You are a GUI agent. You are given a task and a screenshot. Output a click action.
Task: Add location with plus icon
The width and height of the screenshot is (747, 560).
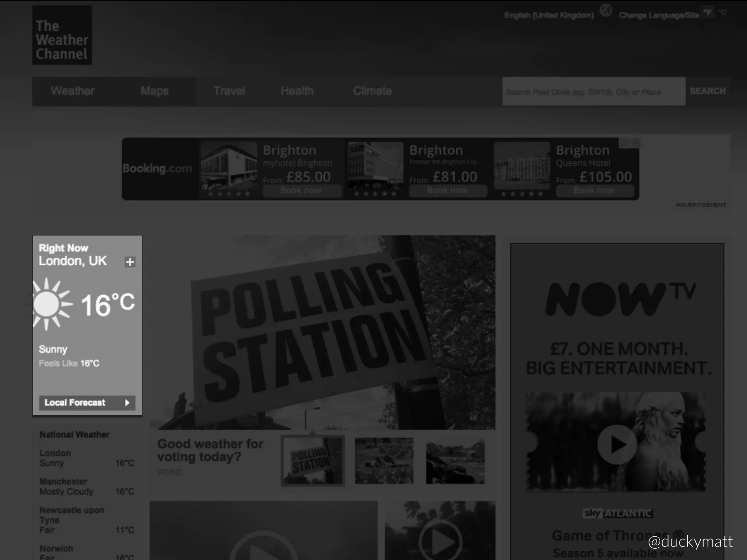tap(130, 262)
